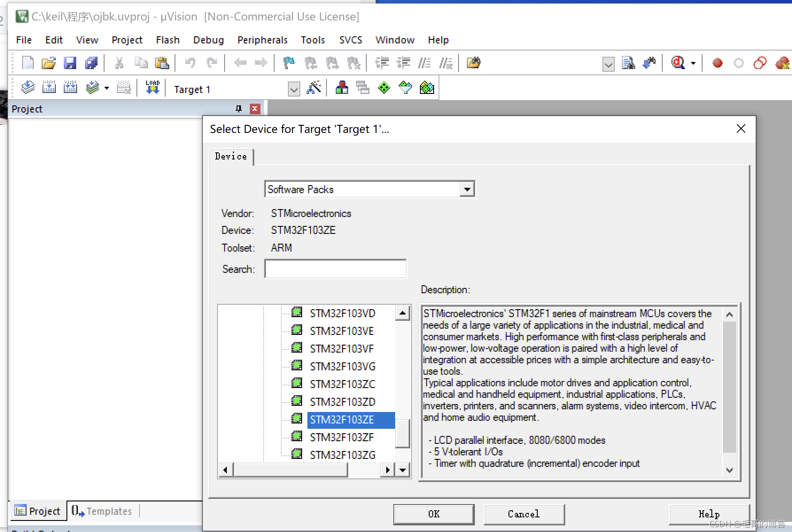The width and height of the screenshot is (792, 532).
Task: Click the Indent selection icon
Action: (382, 63)
